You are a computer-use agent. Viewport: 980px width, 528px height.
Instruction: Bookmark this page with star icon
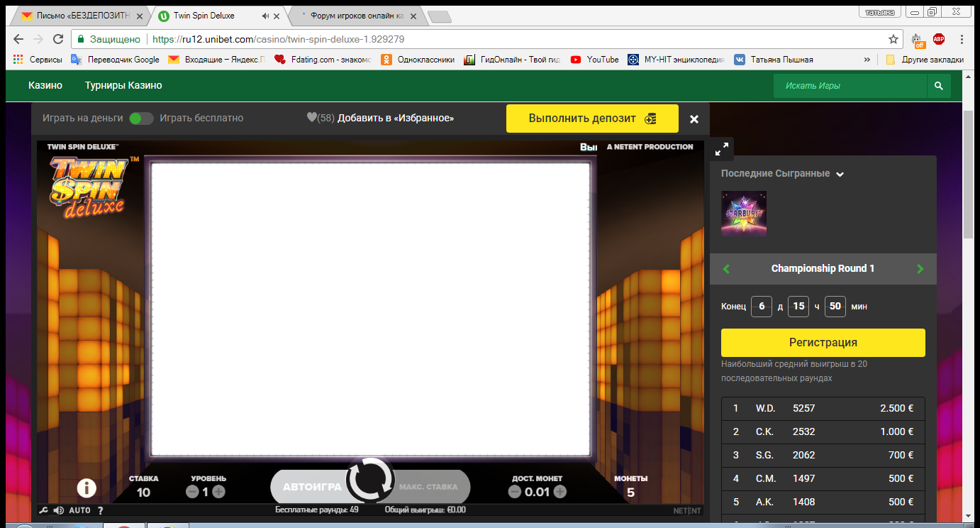point(893,40)
